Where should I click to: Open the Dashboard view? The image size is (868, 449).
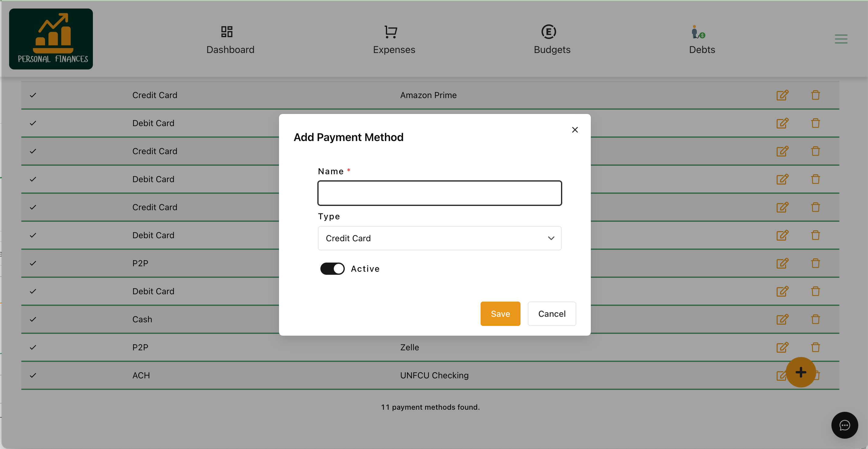[x=231, y=40]
